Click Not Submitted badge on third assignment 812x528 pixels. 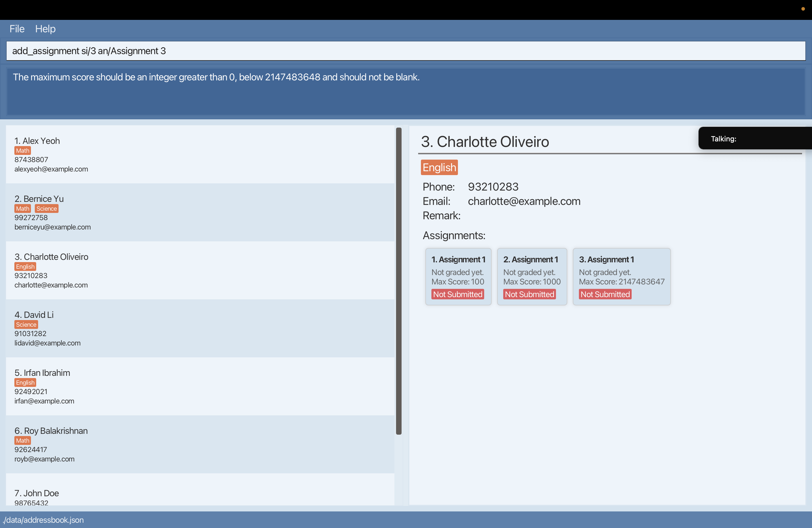pyautogui.click(x=605, y=294)
